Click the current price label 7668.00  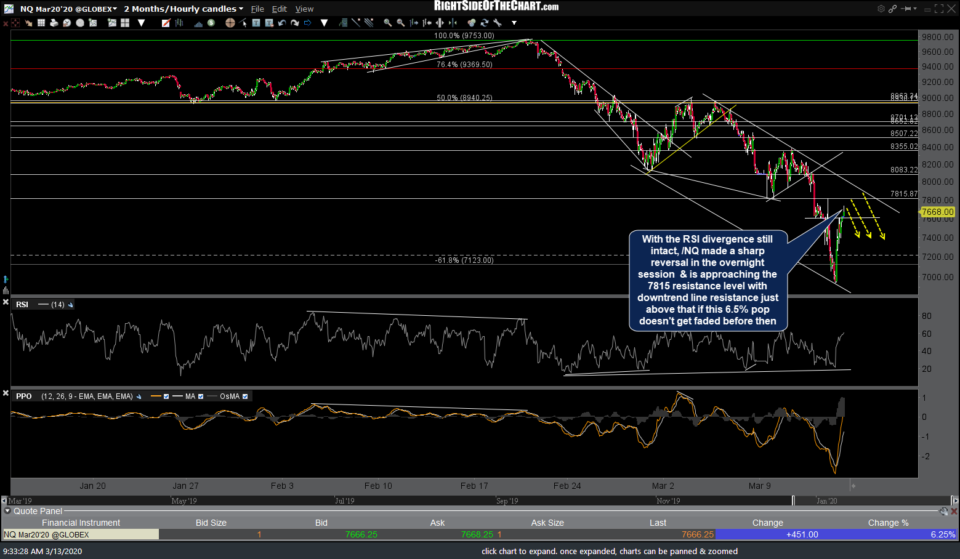click(x=937, y=212)
